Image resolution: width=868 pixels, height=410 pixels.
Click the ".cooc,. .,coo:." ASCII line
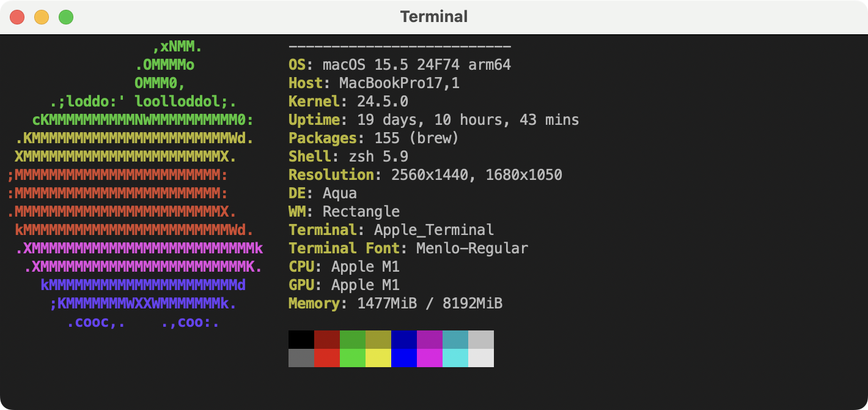click(x=143, y=322)
